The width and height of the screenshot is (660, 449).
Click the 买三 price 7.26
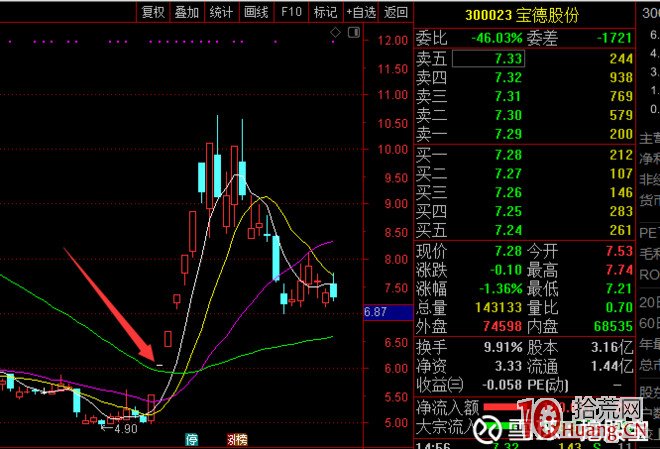[x=508, y=192]
